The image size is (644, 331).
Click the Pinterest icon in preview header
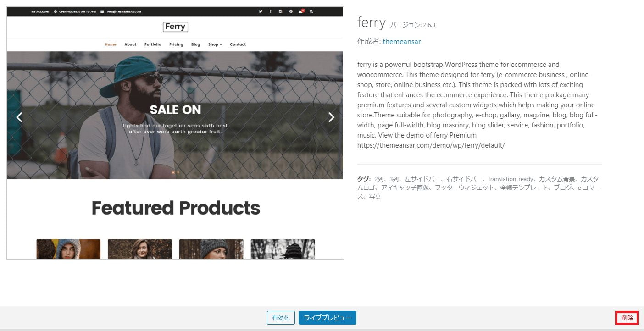point(291,11)
